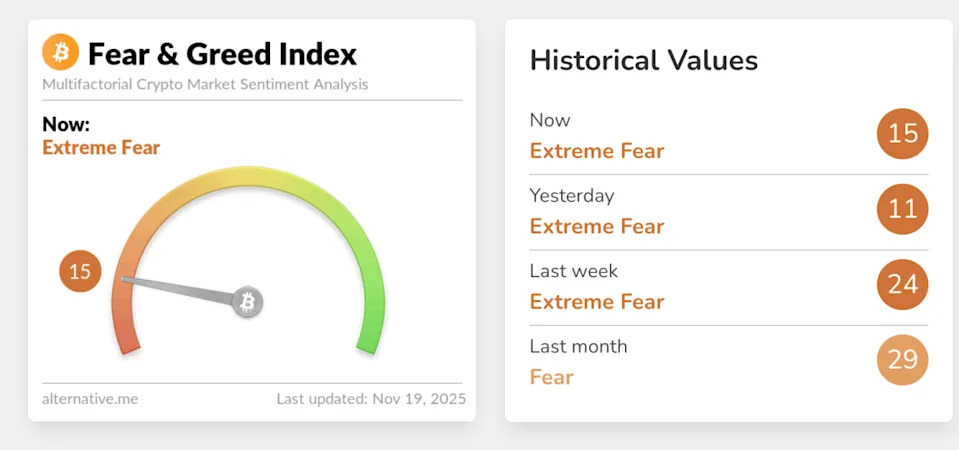Click the Historical Values heading
The height and width of the screenshot is (450, 959).
[643, 60]
